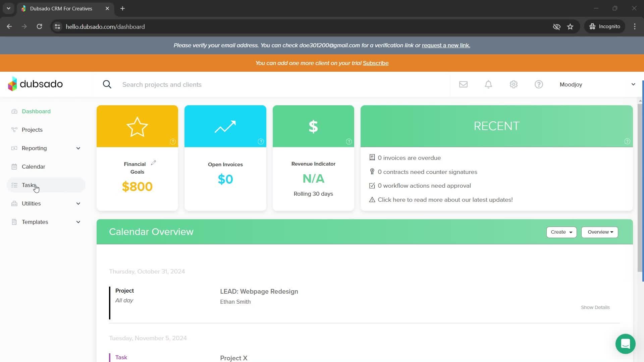Click the Ethan Smith client name

coord(235,302)
